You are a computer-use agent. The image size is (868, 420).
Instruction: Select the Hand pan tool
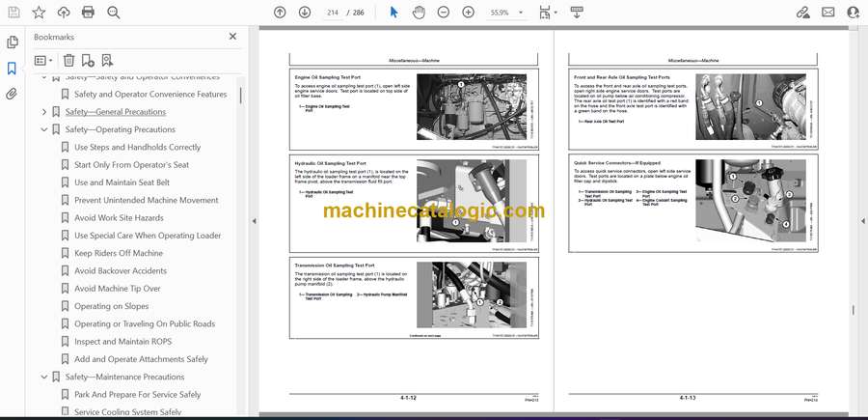tap(419, 13)
